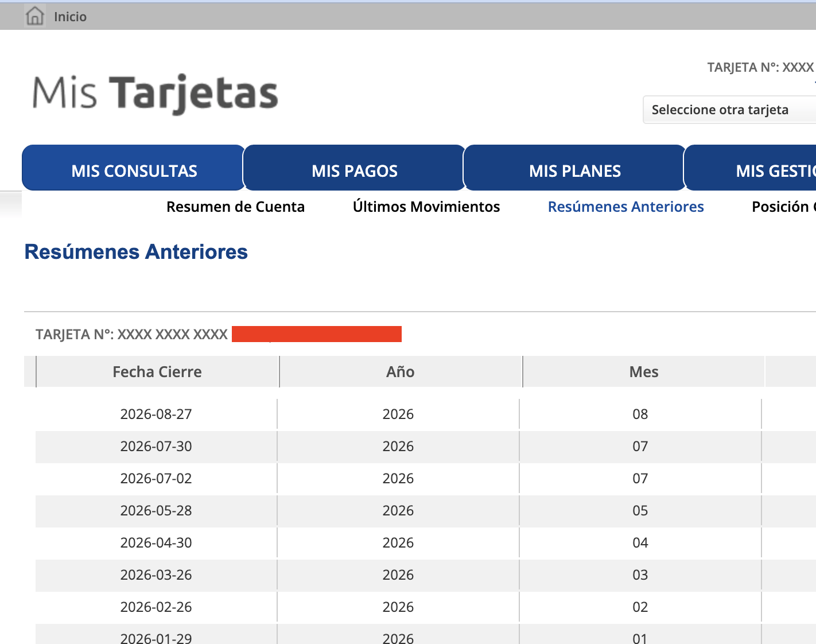Viewport: 816px width, 644px height.
Task: Select the 2026-08-27 statement row
Action: coord(426,414)
